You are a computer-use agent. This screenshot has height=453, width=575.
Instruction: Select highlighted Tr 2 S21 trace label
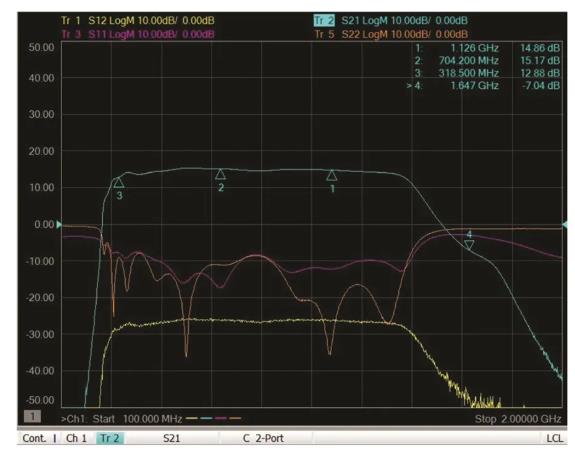point(391,21)
